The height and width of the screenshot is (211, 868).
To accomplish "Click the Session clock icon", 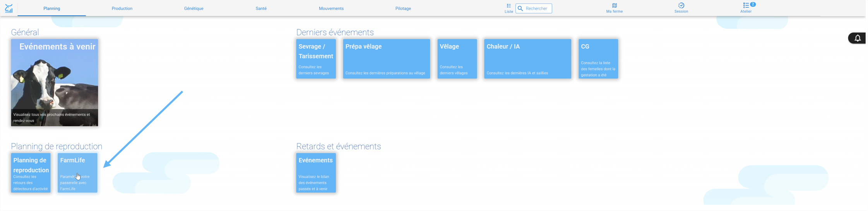I will [x=681, y=5].
